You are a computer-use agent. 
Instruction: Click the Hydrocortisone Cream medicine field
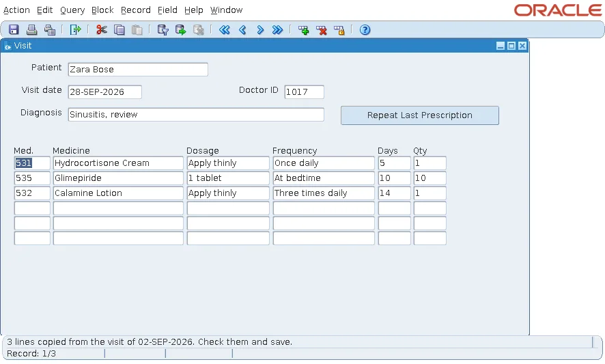(118, 163)
